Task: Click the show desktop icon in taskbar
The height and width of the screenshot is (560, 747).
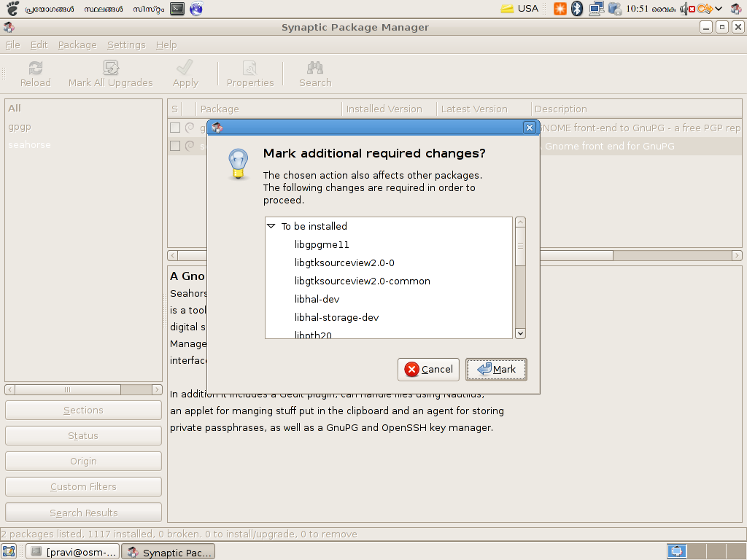Action: (9, 552)
